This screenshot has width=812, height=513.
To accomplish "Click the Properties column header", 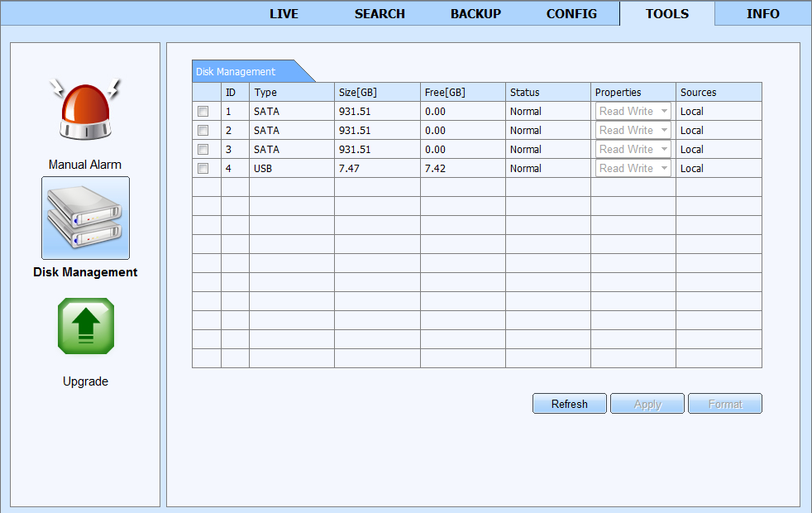I will 633,92.
